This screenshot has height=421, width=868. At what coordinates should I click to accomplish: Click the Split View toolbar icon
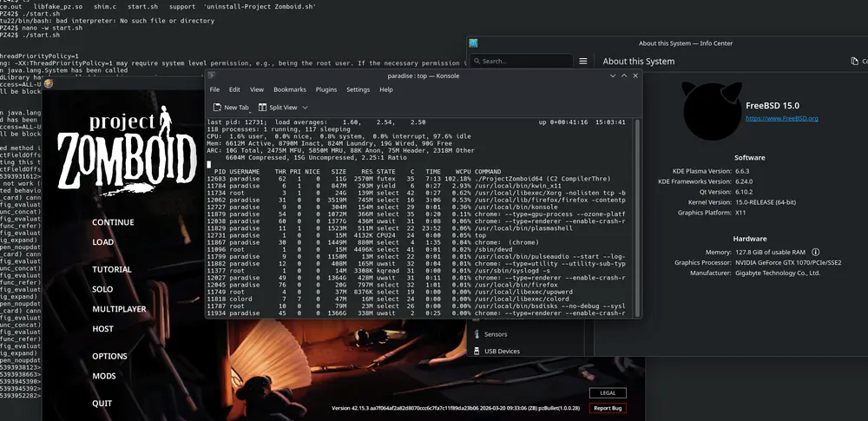263,108
